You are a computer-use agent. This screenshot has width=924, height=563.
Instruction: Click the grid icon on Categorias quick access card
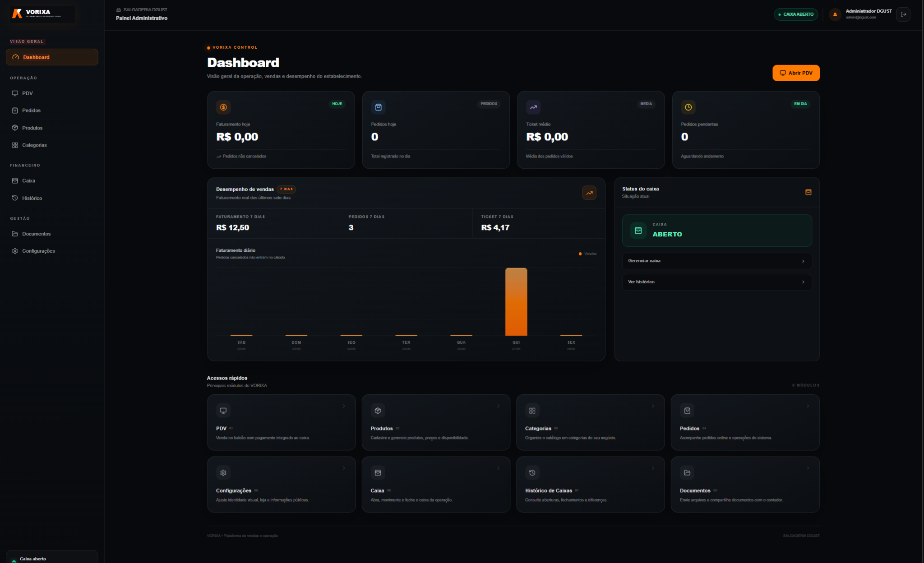(532, 411)
